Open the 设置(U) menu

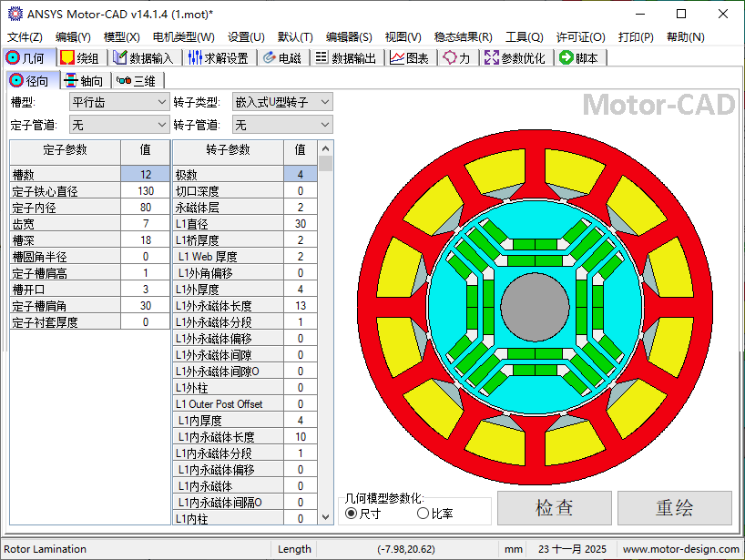pos(246,37)
